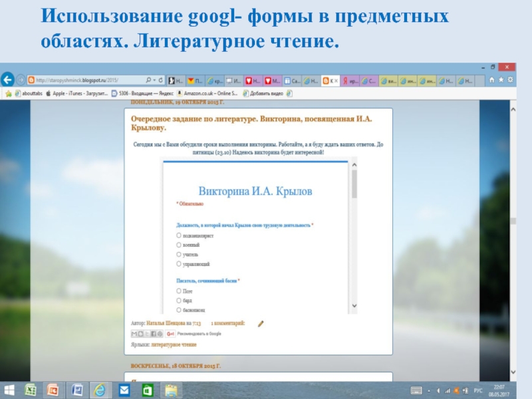Click form scrollbar up arrow
Screen dimensions: 532x399
[354, 164]
